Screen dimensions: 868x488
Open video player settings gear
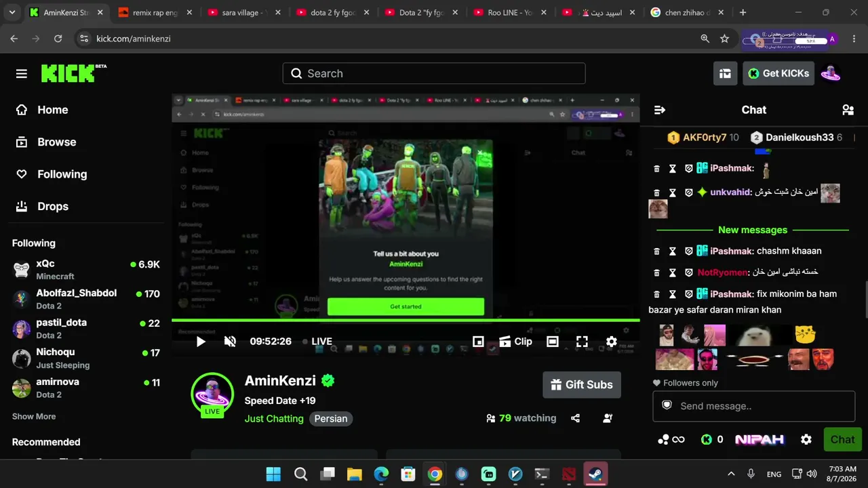(612, 342)
